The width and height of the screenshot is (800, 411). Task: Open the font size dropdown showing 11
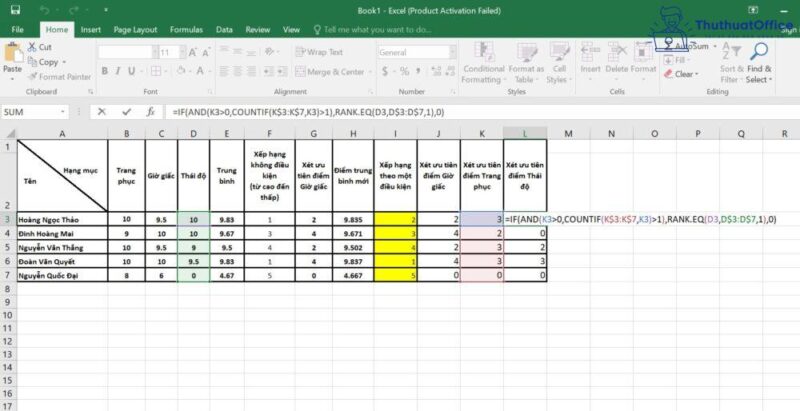[182, 53]
